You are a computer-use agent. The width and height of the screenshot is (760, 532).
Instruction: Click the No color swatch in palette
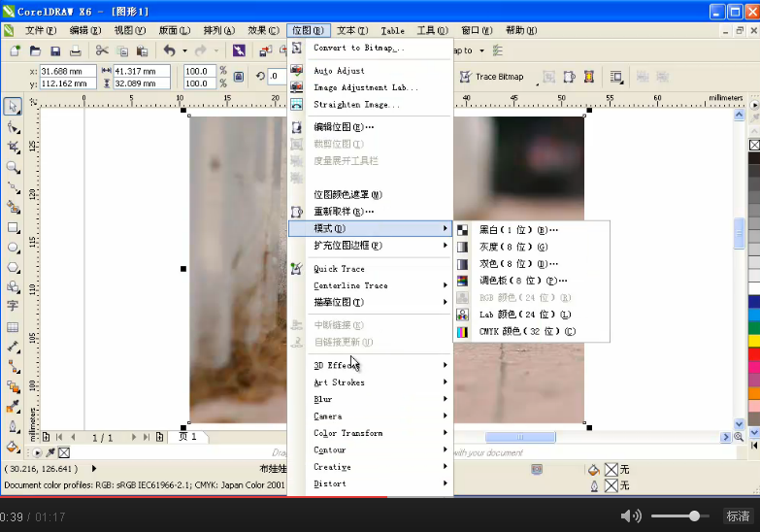coord(754,145)
